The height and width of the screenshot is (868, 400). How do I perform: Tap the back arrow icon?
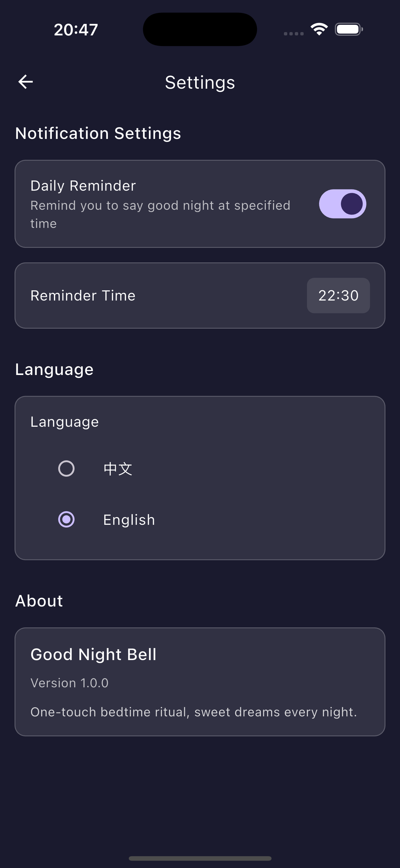(x=26, y=82)
